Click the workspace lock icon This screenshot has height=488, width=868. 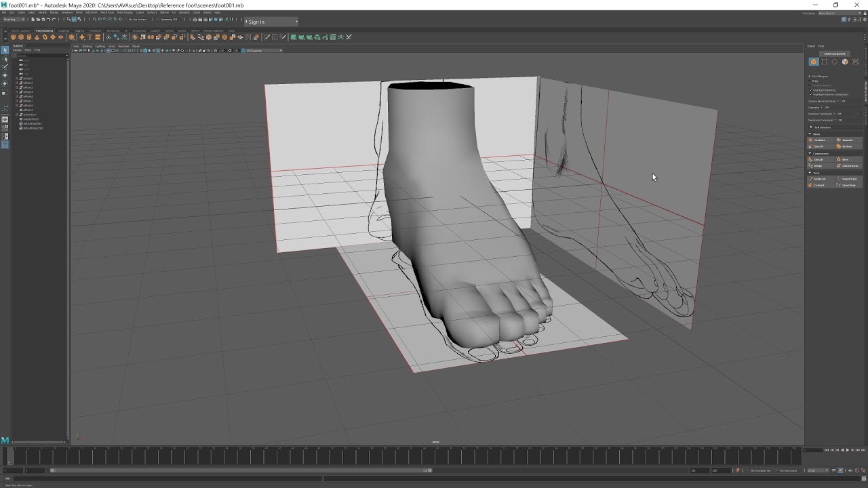pos(865,13)
